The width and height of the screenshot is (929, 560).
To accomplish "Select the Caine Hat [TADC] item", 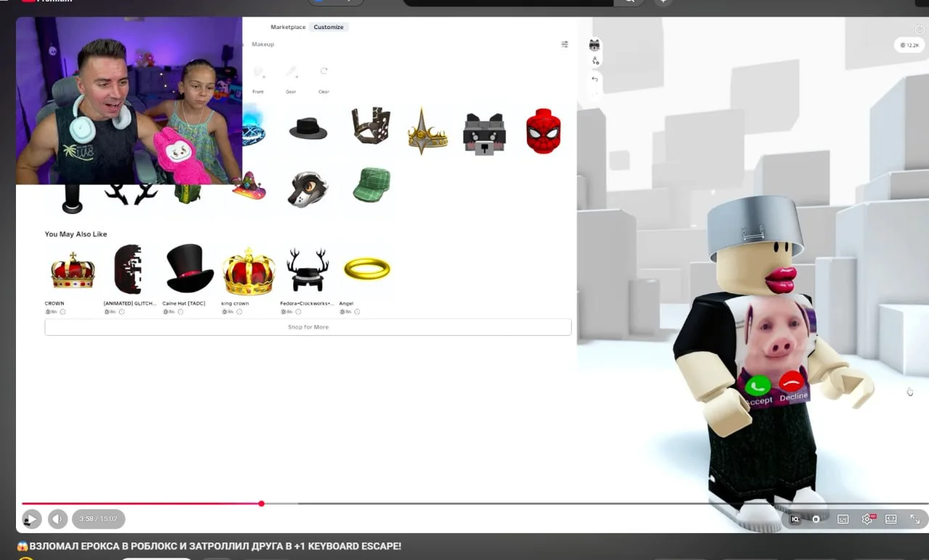I will coord(190,268).
